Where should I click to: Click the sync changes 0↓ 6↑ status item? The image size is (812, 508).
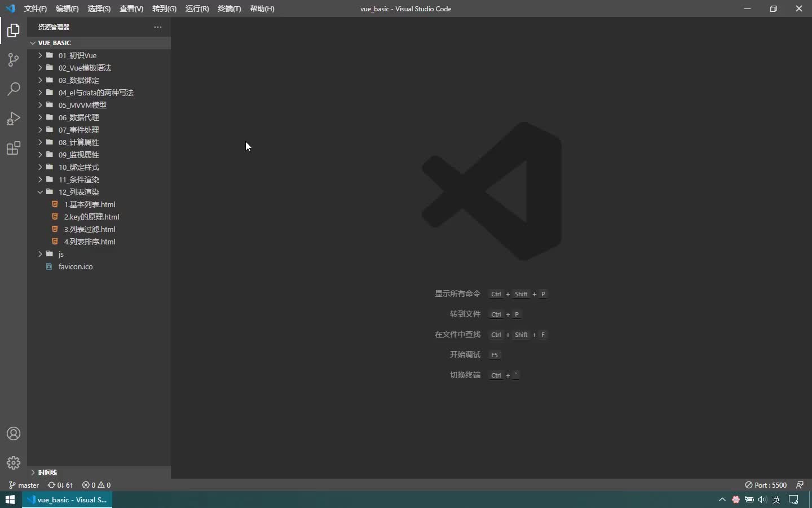click(60, 485)
